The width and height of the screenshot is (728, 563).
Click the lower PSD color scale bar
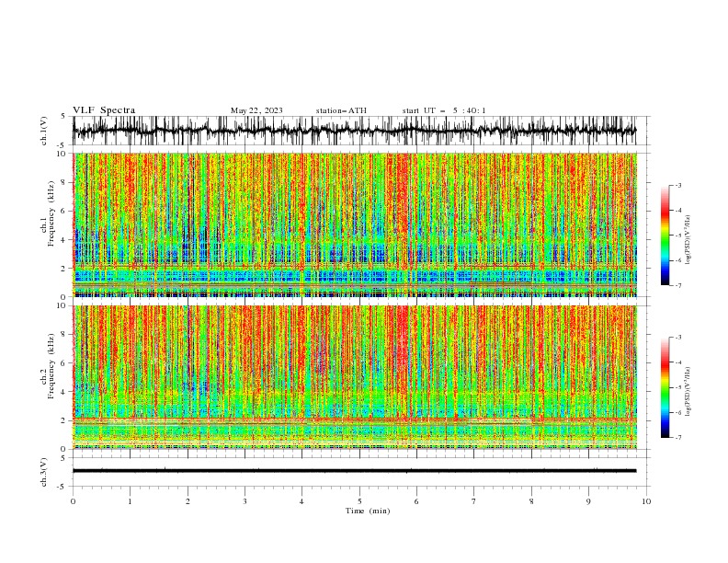(665, 387)
